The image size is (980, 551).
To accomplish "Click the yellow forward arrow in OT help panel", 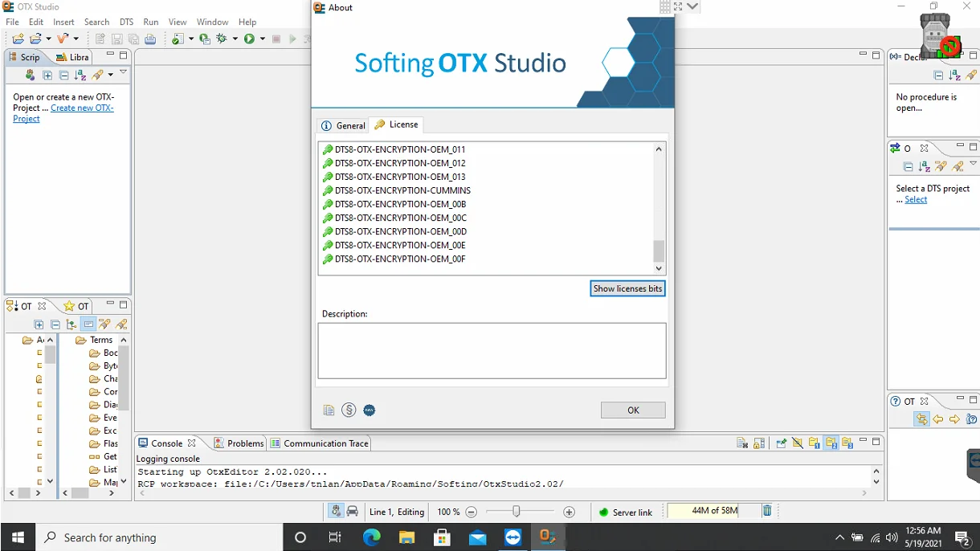I will 954,419.
